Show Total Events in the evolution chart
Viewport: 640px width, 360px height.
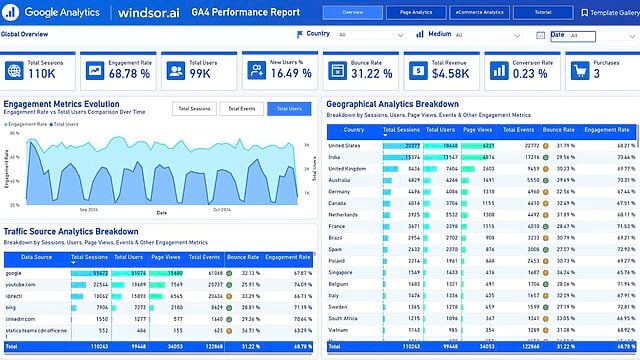242,109
